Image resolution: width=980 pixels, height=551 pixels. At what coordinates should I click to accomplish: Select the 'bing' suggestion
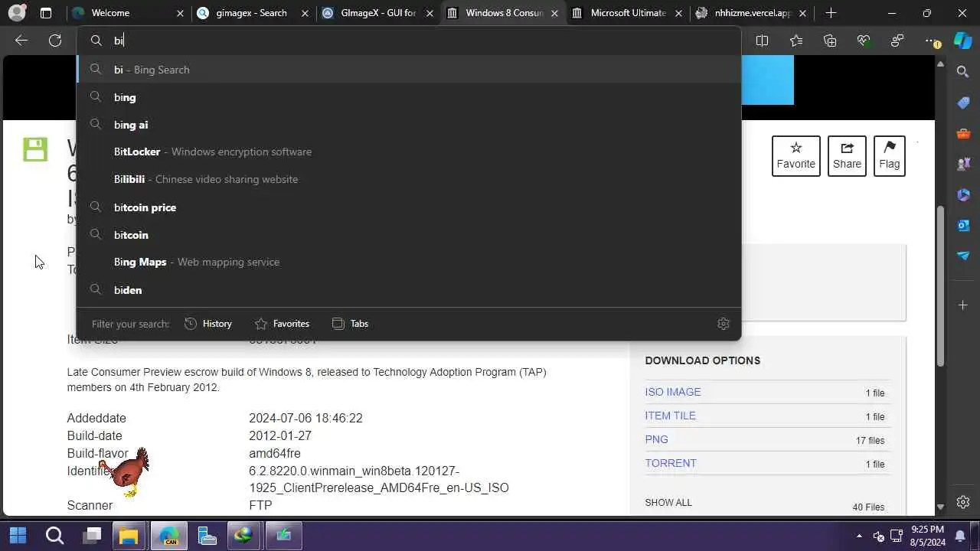(409, 97)
